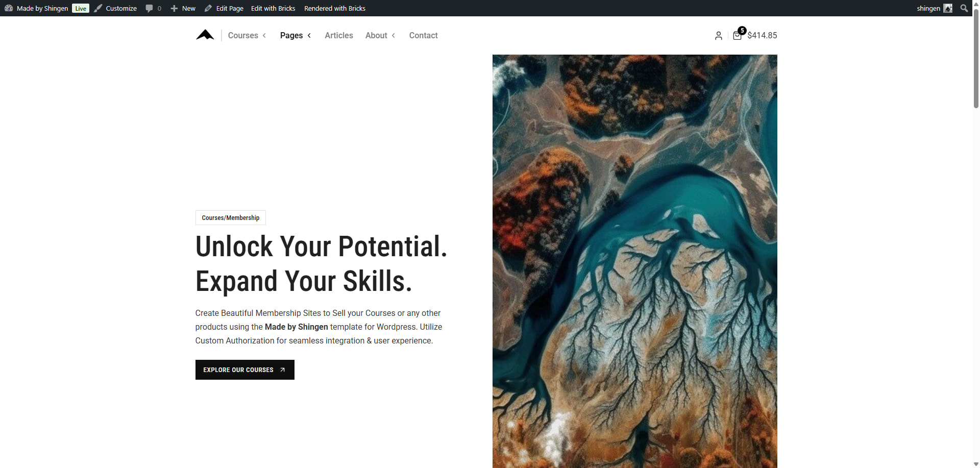The image size is (980, 468).
Task: Go to the Articles page
Action: tap(339, 35)
